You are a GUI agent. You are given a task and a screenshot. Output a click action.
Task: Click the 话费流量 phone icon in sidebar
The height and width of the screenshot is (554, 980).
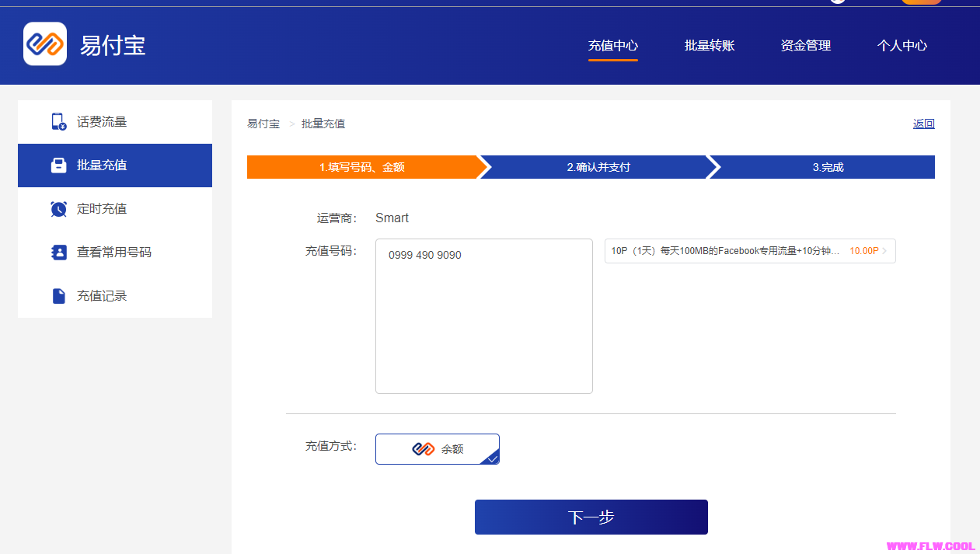point(58,122)
